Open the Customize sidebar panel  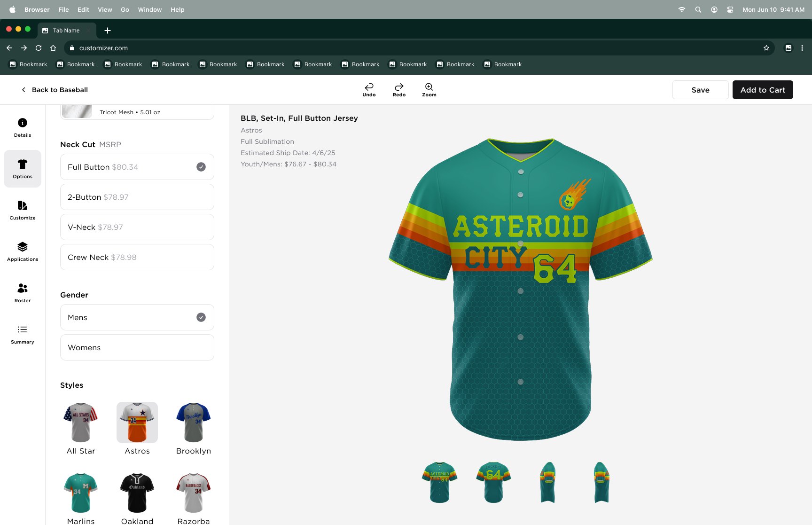[x=23, y=210]
